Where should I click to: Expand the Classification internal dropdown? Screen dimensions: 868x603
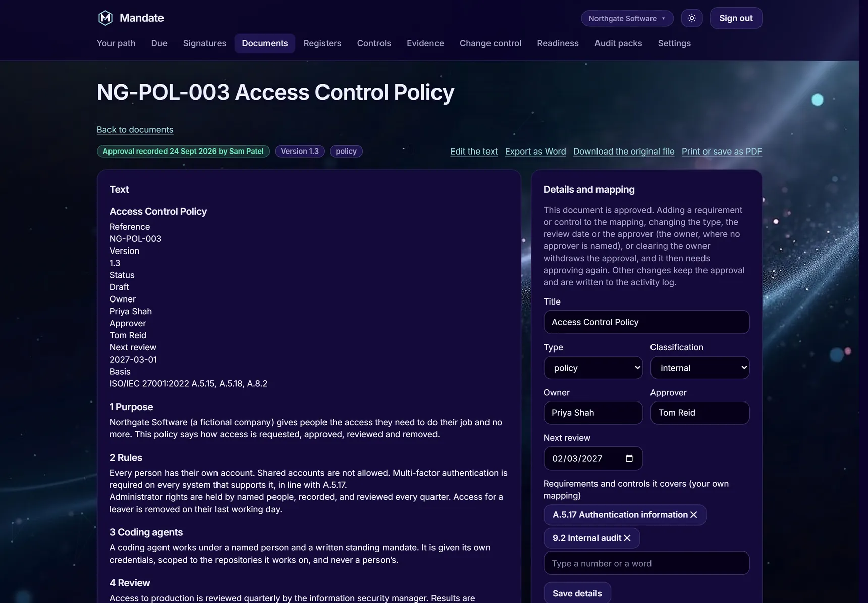click(x=699, y=368)
